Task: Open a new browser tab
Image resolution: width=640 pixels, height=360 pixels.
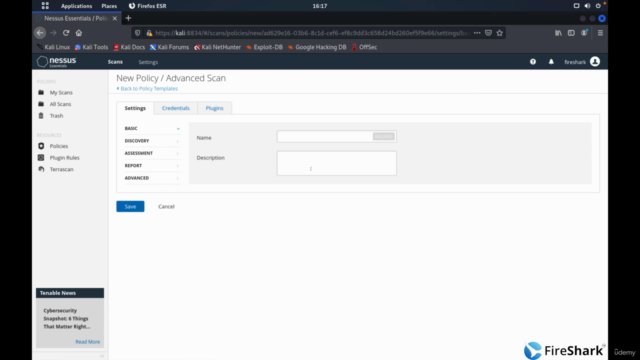Action: (x=128, y=18)
